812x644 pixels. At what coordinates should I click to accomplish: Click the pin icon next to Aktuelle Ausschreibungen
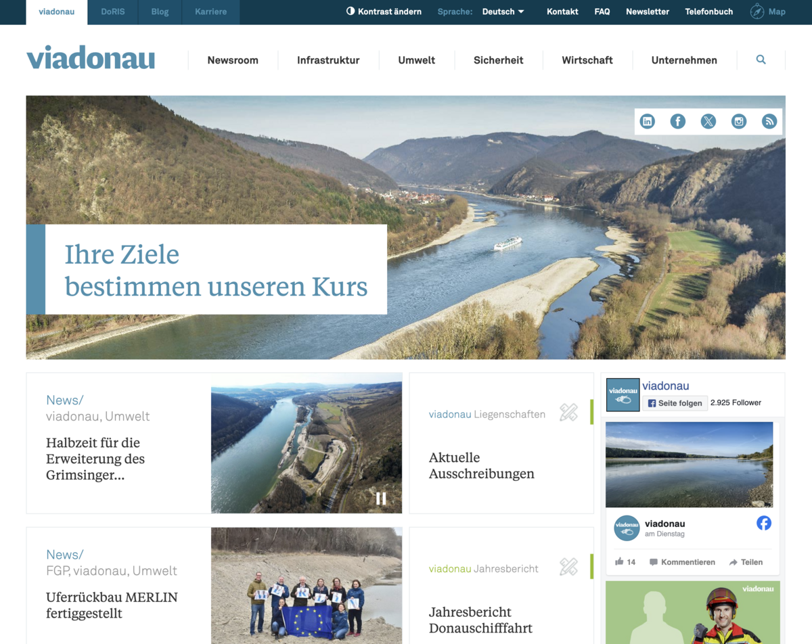tap(569, 413)
